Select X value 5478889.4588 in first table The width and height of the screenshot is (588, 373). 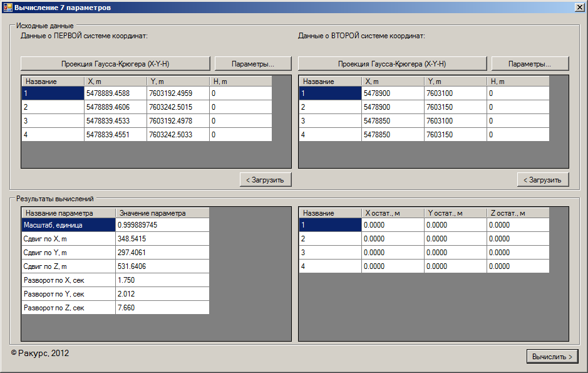(x=115, y=93)
